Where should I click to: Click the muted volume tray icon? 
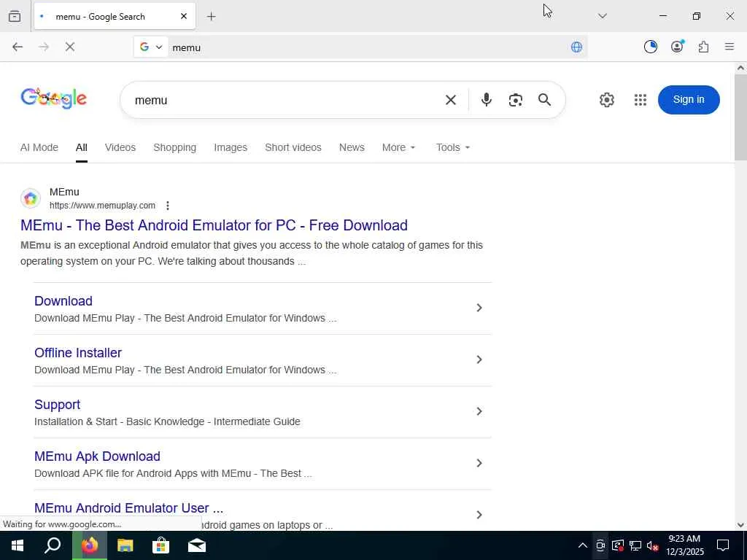point(653,545)
